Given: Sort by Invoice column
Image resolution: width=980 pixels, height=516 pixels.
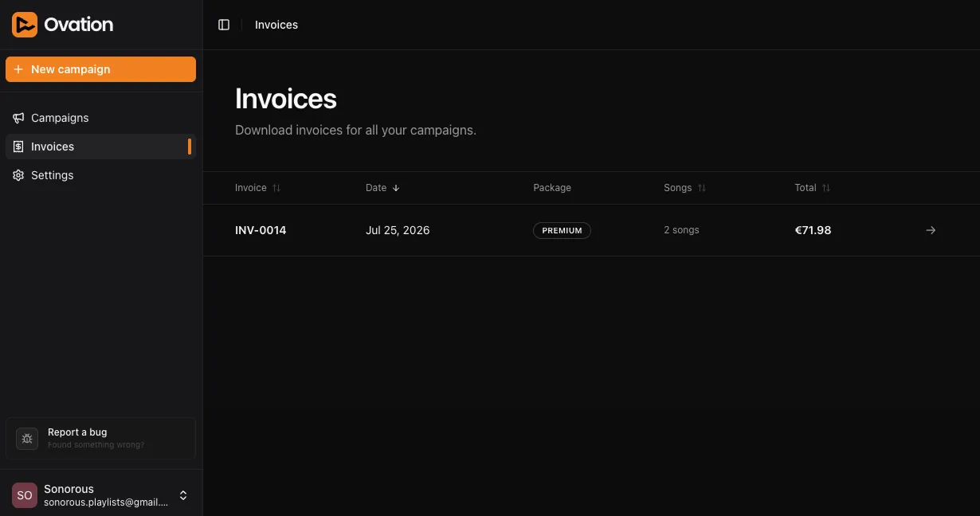Looking at the screenshot, I should click(x=258, y=188).
